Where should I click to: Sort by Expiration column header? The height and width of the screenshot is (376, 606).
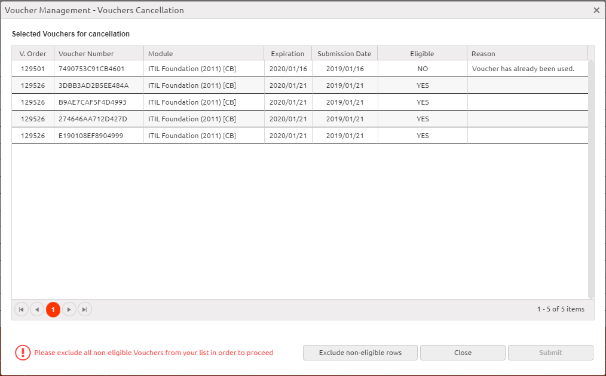pos(288,53)
